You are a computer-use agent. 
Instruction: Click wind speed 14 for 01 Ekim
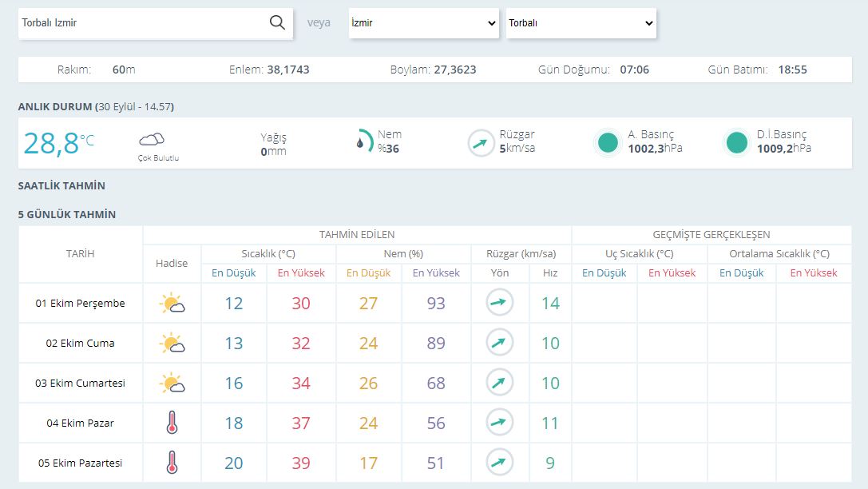tap(550, 304)
